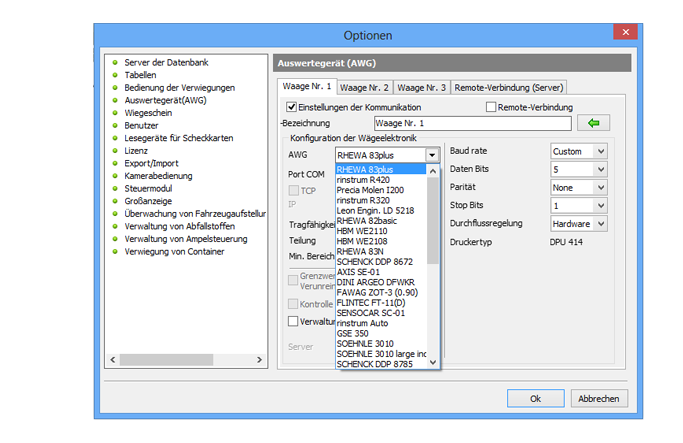This screenshot has width=683, height=443.
Task: Click the Abbrechen button
Action: 598,398
